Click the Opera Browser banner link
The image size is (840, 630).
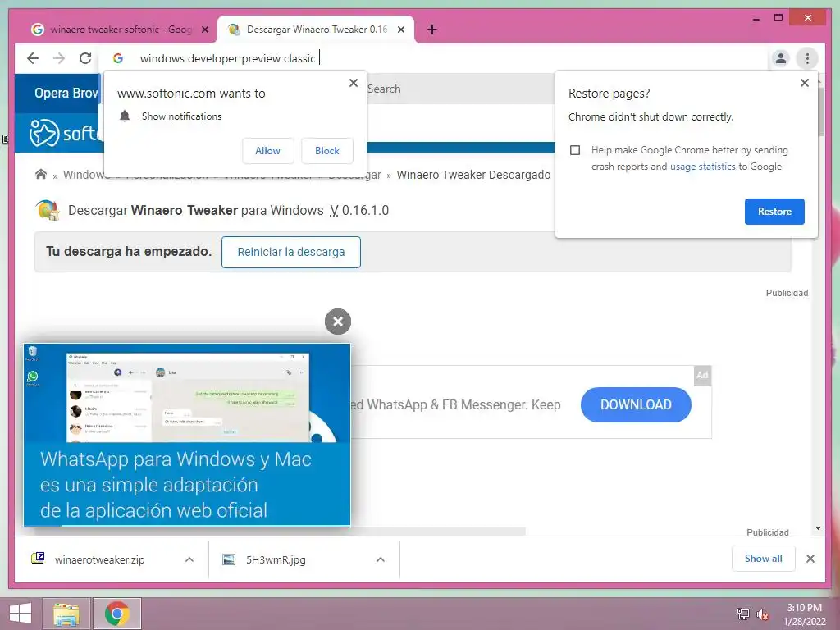pyautogui.click(x=66, y=94)
